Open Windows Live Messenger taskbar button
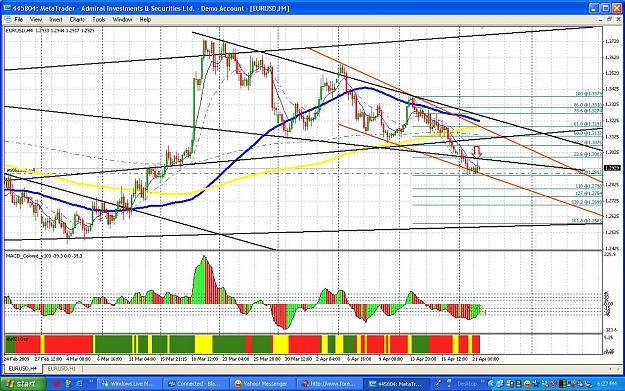Viewport: 625px width, 391px height. click(x=130, y=384)
